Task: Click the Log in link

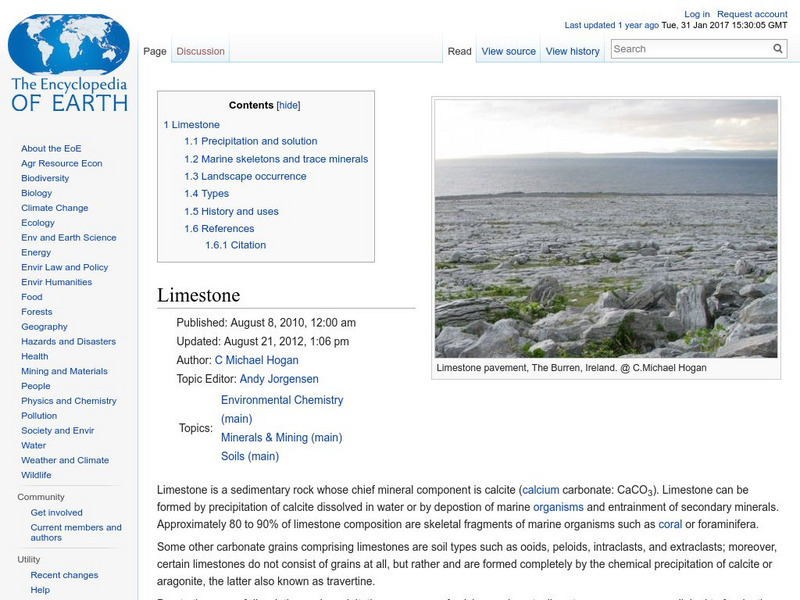Action: pyautogui.click(x=697, y=14)
